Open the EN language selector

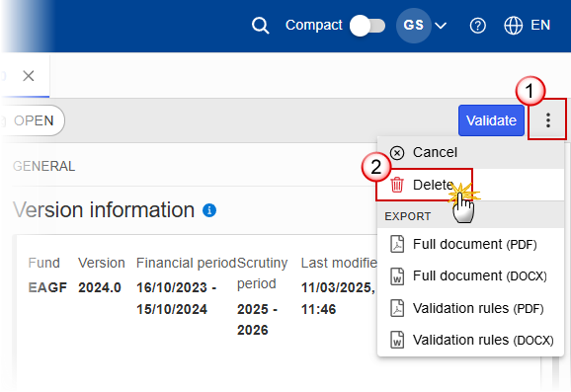click(540, 25)
